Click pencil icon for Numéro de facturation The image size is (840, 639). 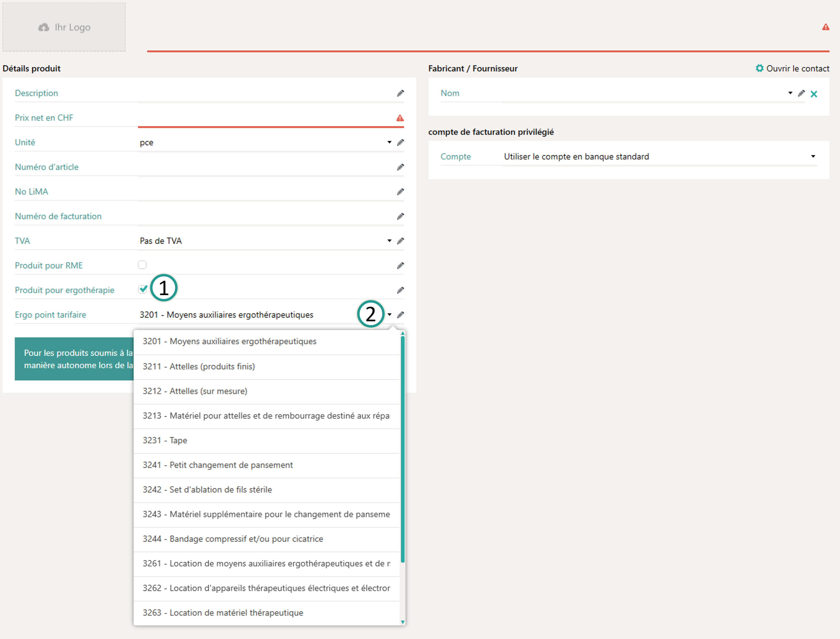coord(400,216)
